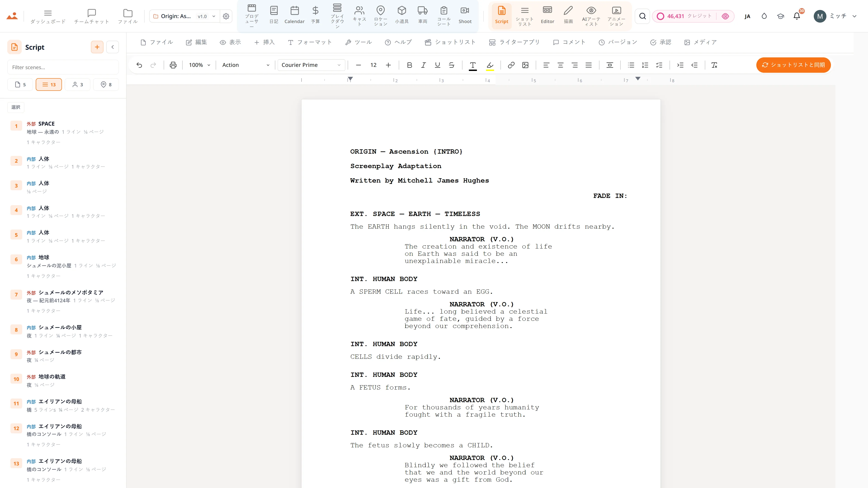Click the insert image icon in toolbar
The height and width of the screenshot is (488, 868).
coord(525,65)
